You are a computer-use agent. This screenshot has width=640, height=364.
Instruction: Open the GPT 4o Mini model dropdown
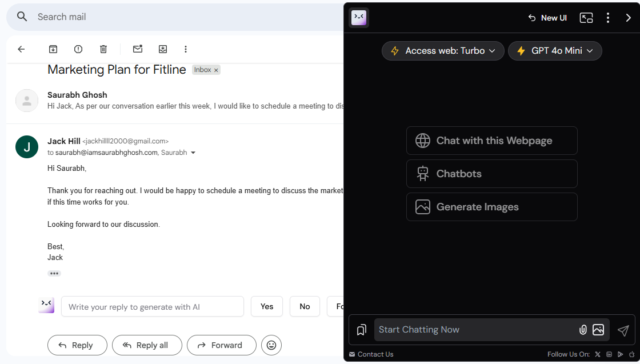(555, 51)
